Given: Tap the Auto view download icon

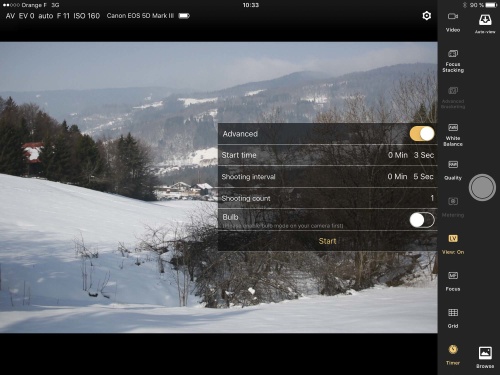Looking at the screenshot, I should coord(485,20).
